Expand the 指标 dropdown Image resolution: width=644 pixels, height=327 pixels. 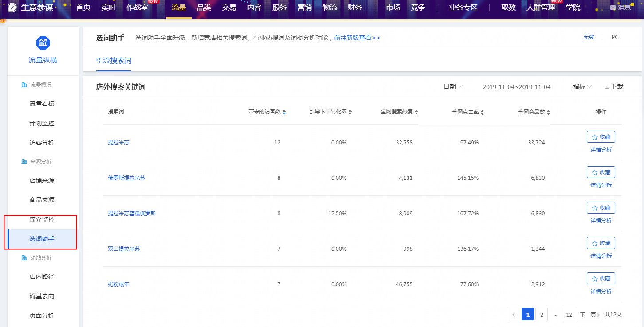click(582, 86)
